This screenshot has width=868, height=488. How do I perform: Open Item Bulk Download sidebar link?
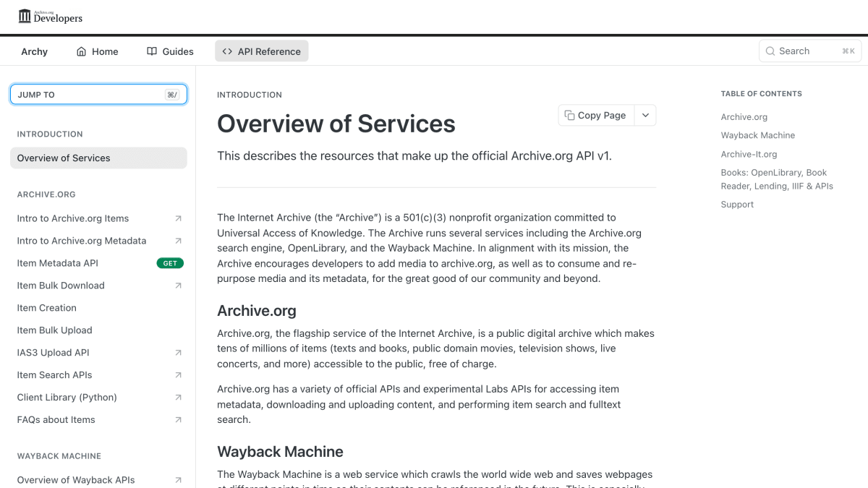pos(98,286)
